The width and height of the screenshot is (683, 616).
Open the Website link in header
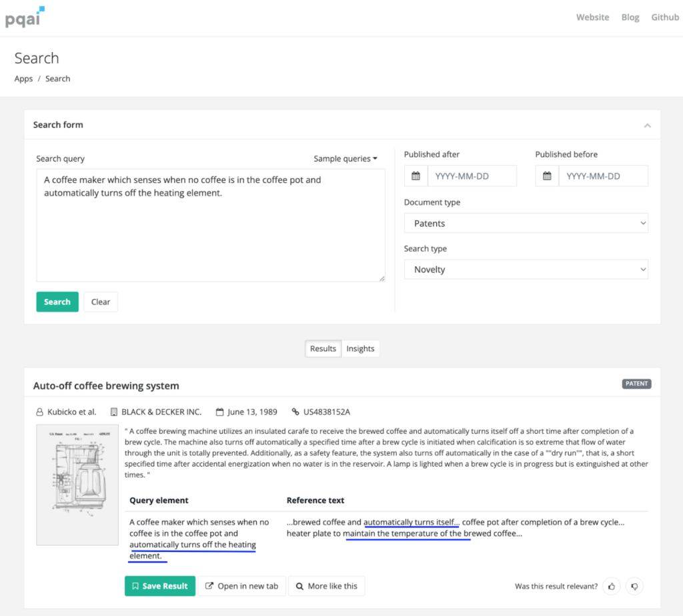[x=592, y=17]
